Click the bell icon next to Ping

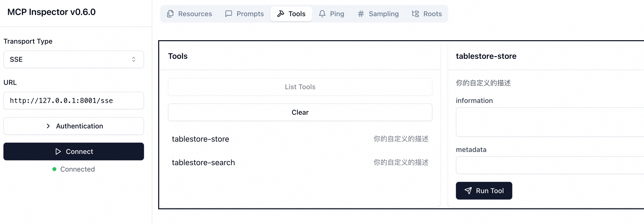[x=322, y=14]
